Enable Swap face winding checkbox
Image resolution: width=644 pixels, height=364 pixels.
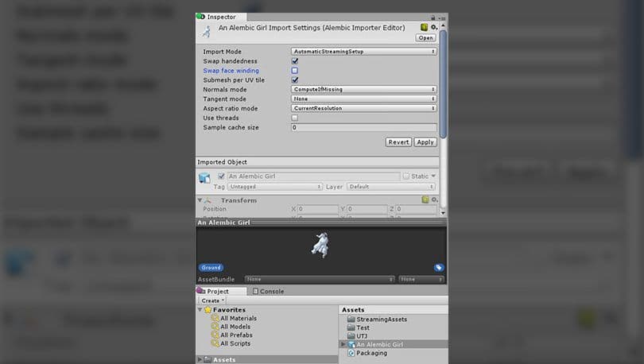click(x=295, y=71)
